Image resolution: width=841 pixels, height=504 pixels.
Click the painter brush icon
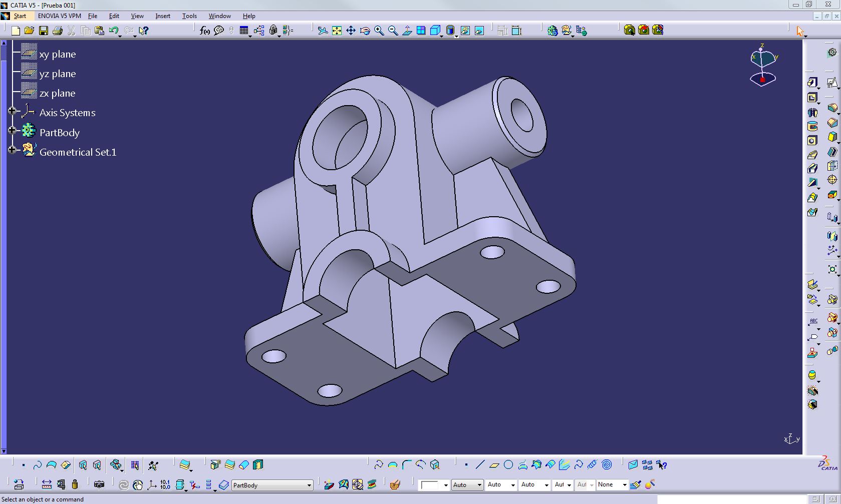point(635,484)
